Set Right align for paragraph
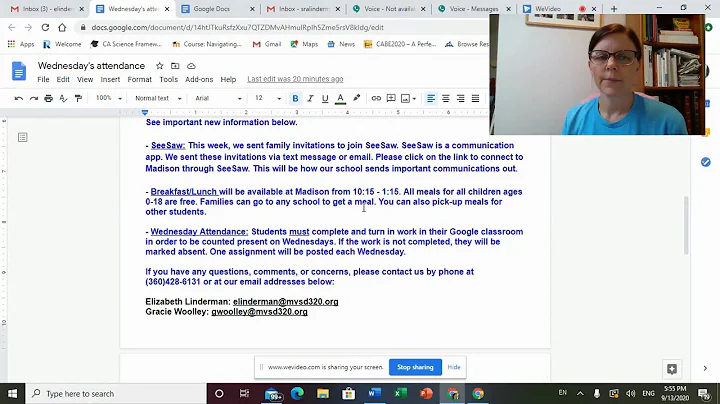Screen dimensions: 720x404 pos(461,98)
